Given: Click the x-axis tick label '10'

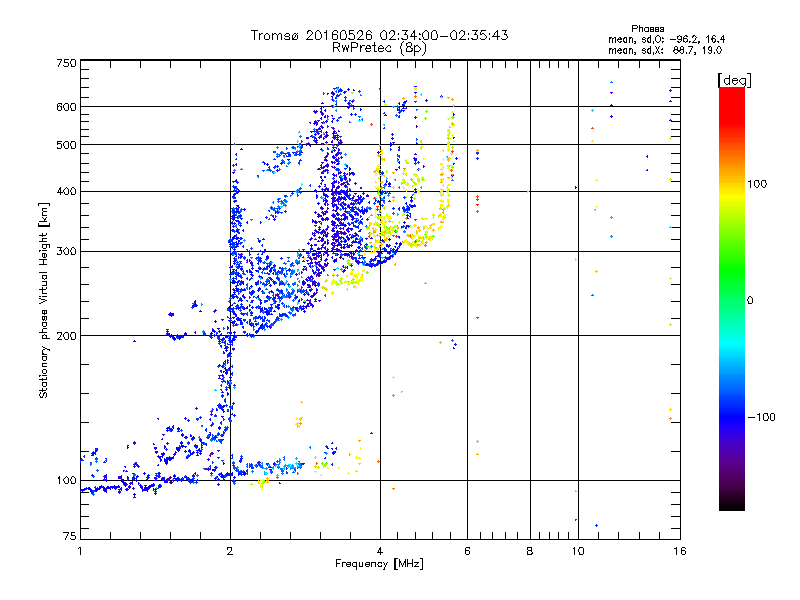Looking at the screenshot, I should pyautogui.click(x=578, y=551).
